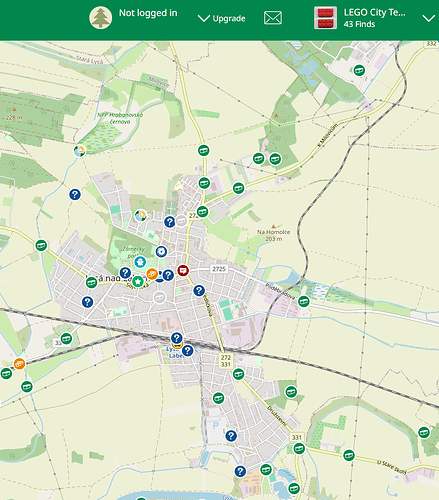The image size is (439, 500).
Task: Select the traditional cache nearest the map's southeast corner
Action: (424, 433)
